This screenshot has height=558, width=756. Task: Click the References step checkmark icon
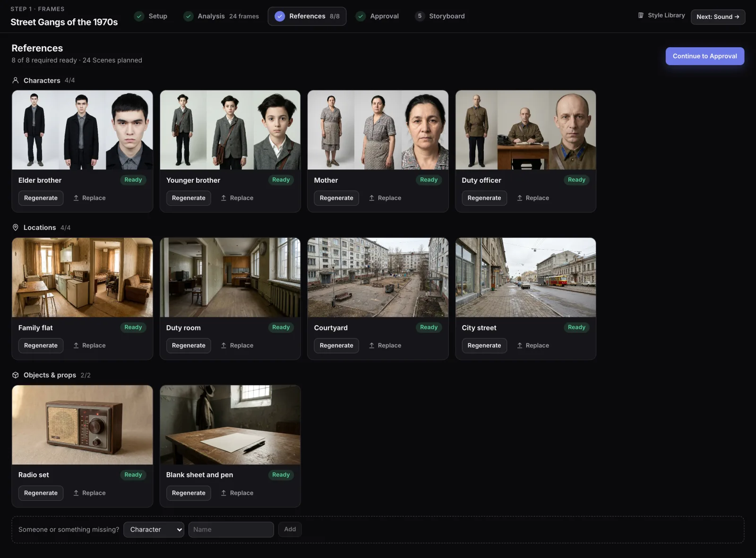point(280,16)
